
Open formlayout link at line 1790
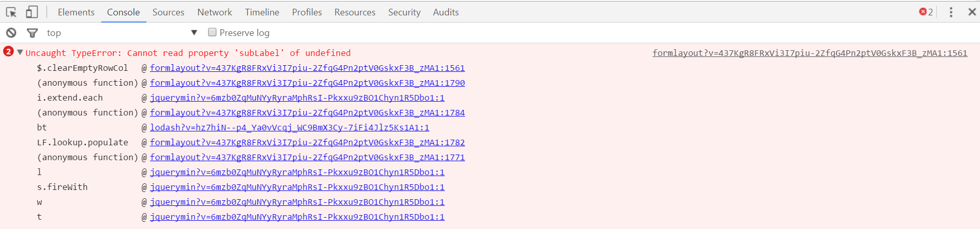307,83
